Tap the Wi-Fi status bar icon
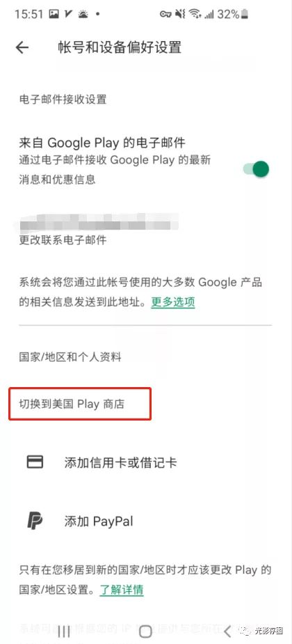 (x=194, y=15)
